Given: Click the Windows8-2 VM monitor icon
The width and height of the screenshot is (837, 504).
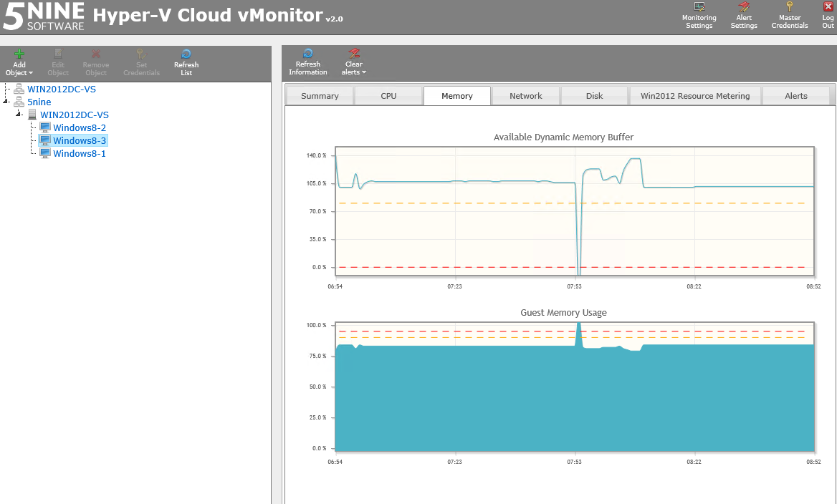Looking at the screenshot, I should pos(45,127).
